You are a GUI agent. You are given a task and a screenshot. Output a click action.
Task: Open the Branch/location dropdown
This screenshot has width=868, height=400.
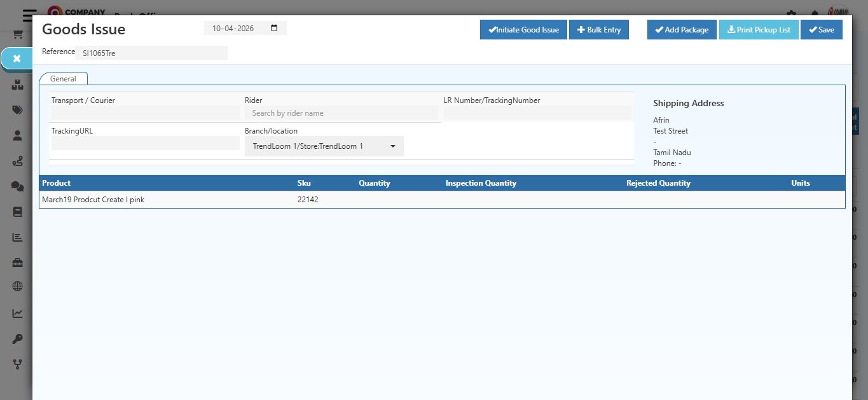[x=324, y=146]
